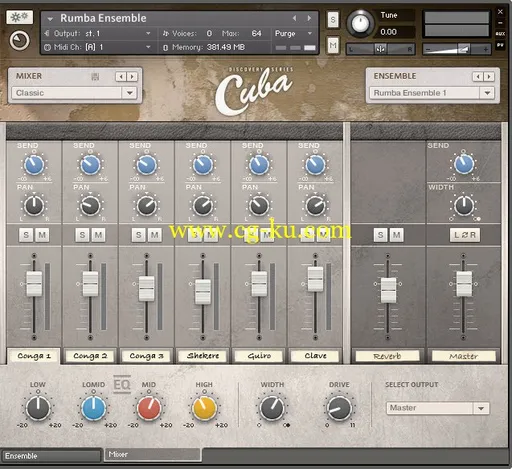The width and height of the screenshot is (512, 469).
Task: Click the header Solo S button
Action: (x=333, y=20)
